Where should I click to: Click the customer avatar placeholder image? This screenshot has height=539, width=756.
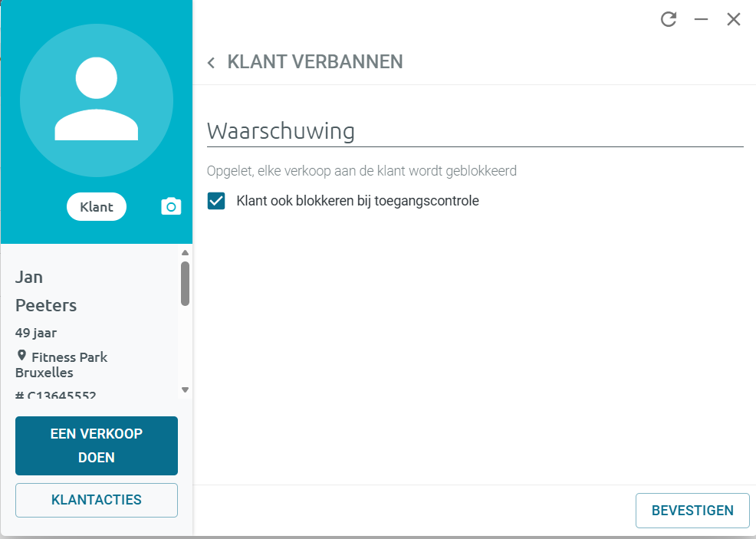click(97, 100)
